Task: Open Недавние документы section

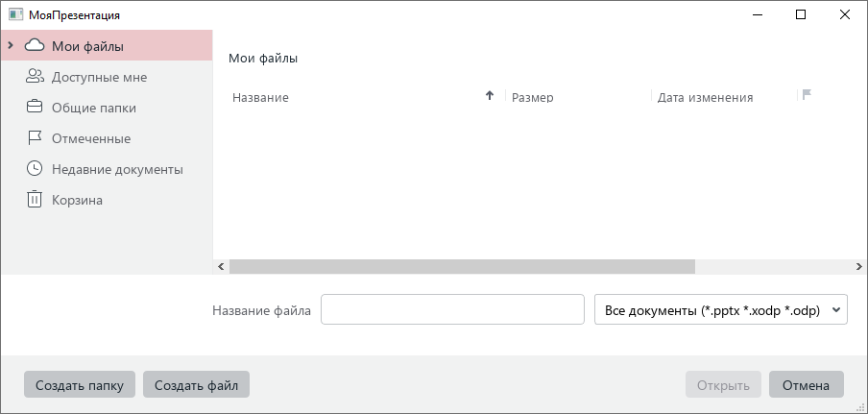Action: point(117,169)
